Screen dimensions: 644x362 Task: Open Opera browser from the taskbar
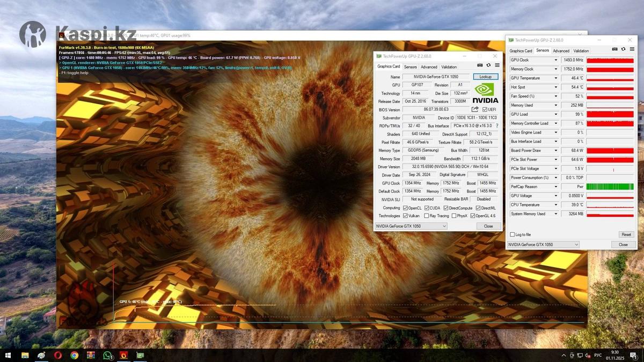(x=57, y=355)
